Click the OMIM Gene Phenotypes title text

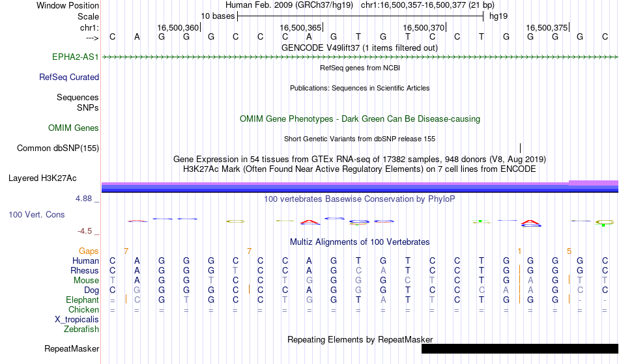[360, 119]
